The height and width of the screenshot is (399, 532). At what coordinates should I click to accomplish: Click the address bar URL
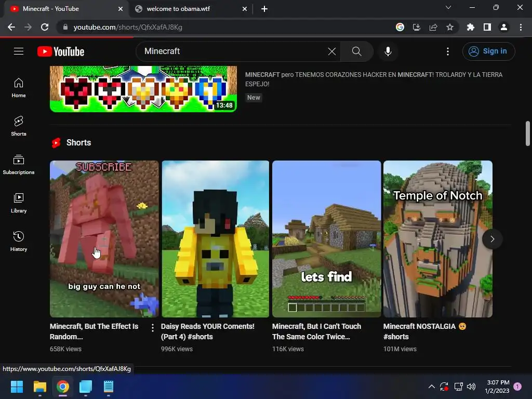point(128,27)
